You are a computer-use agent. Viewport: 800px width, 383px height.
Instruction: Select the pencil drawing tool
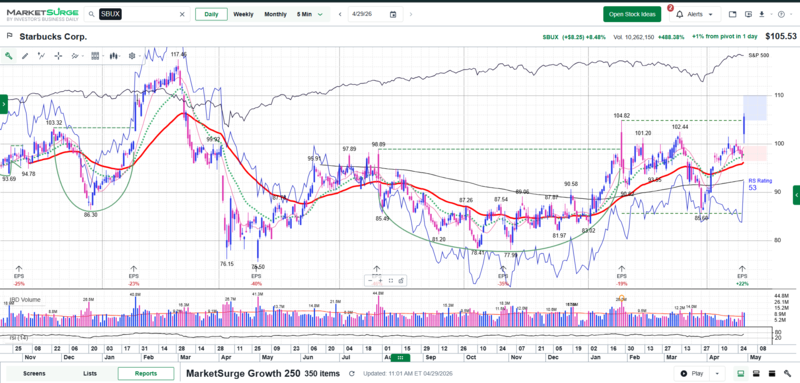point(25,56)
